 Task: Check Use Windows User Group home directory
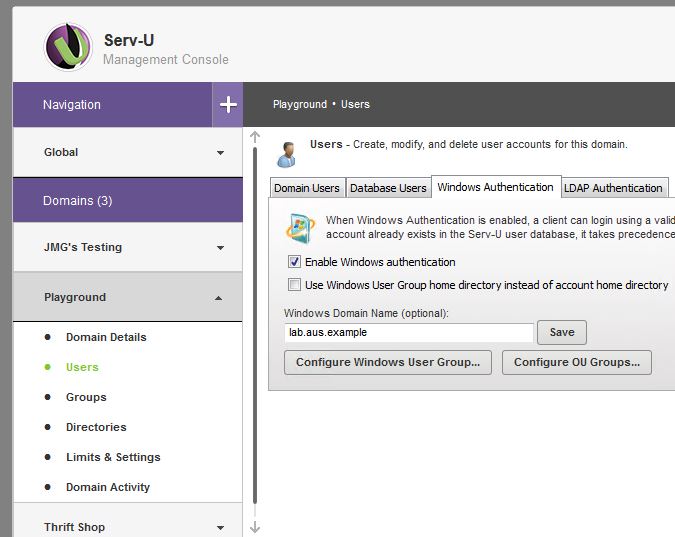tap(294, 285)
